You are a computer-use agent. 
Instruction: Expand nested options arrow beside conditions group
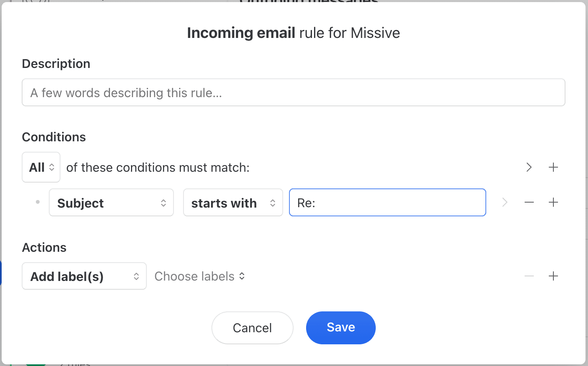click(529, 167)
